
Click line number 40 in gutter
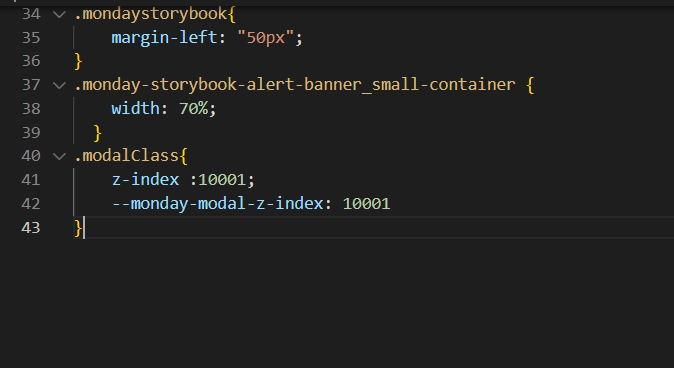pyautogui.click(x=31, y=156)
